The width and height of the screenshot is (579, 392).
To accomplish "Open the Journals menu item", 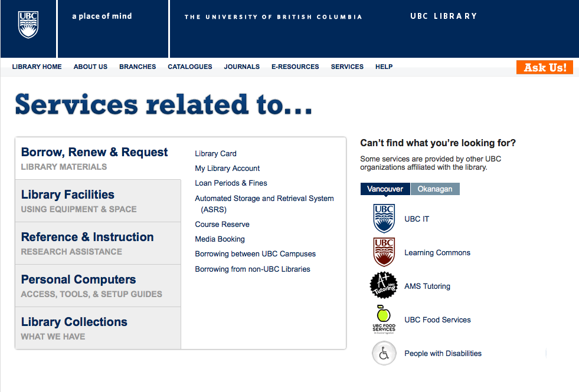I will click(x=241, y=67).
